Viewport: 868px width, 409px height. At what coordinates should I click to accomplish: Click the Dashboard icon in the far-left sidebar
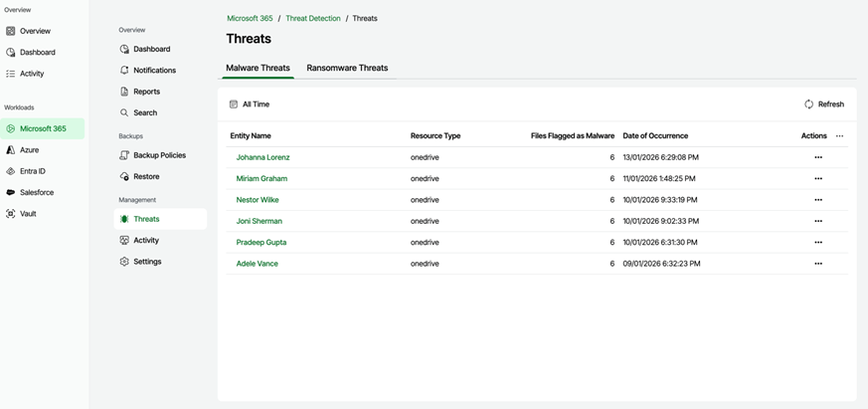click(x=10, y=52)
